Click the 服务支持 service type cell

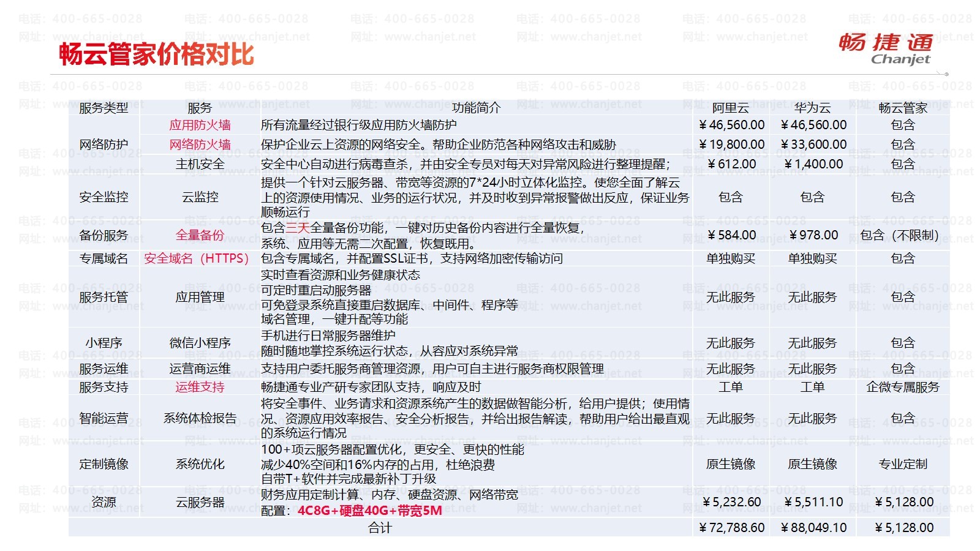click(x=104, y=388)
